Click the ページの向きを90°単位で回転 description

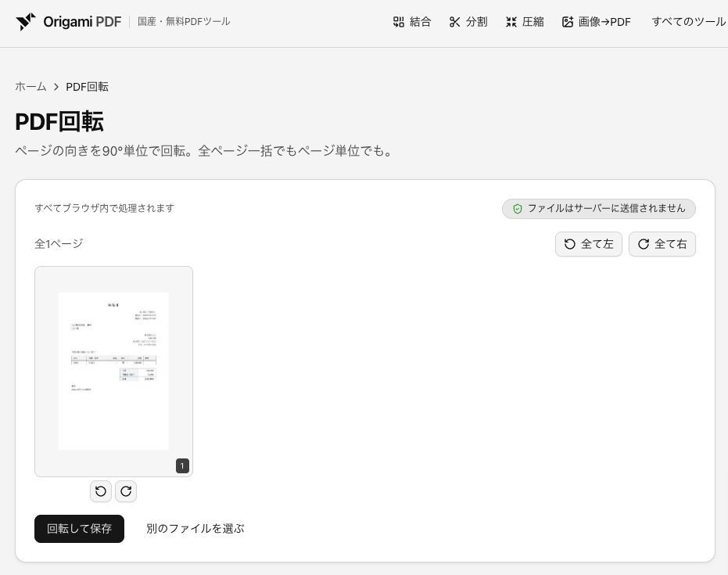click(203, 151)
